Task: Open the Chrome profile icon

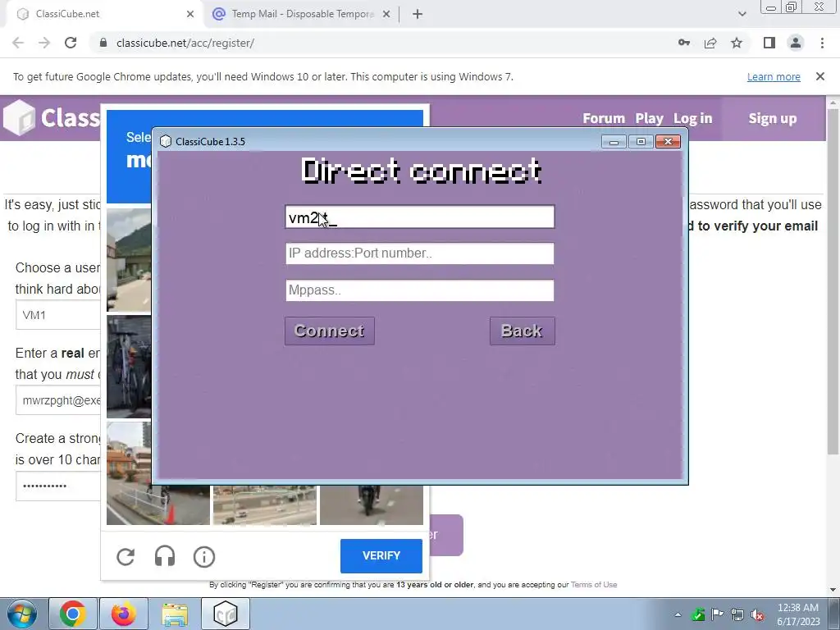Action: coord(796,43)
